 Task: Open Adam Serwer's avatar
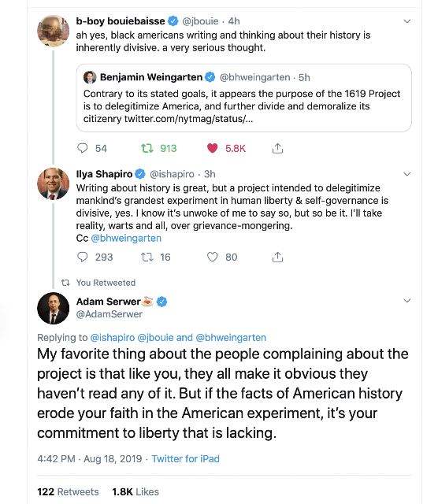click(x=54, y=308)
